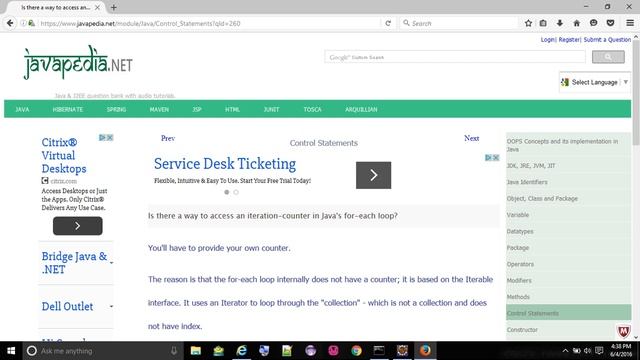Open the TOSCA menu item
640x360 pixels.
[312, 109]
